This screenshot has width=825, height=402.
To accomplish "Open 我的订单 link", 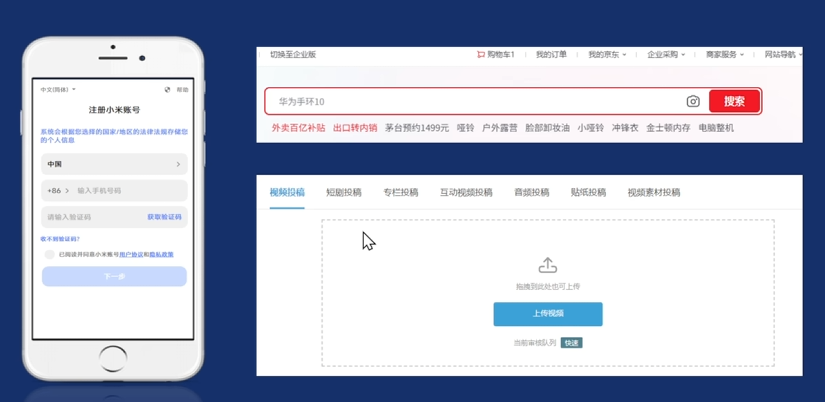I will (x=551, y=55).
